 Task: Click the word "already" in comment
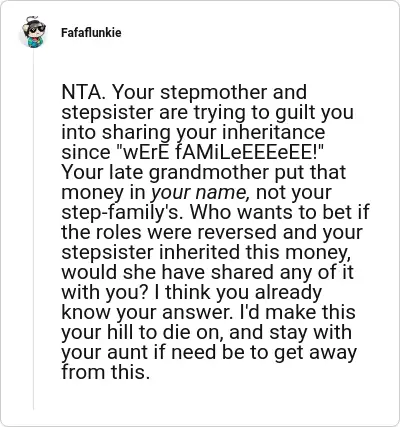(288, 293)
